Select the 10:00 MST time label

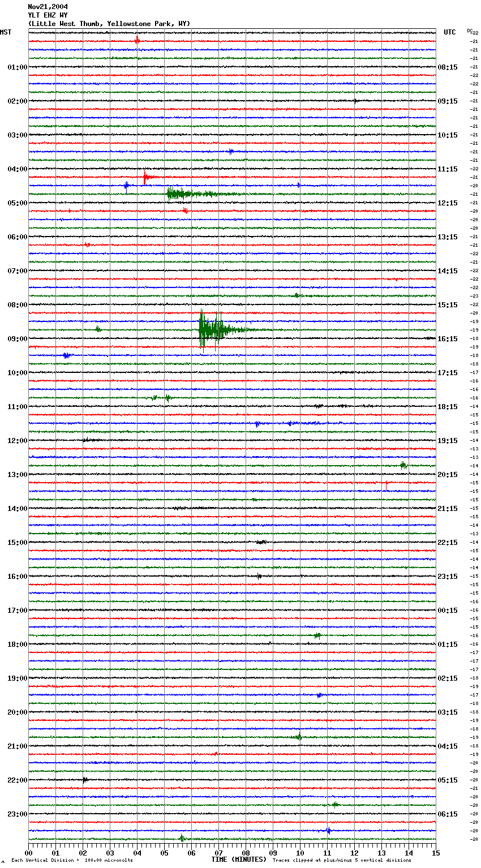pyautogui.click(x=18, y=373)
